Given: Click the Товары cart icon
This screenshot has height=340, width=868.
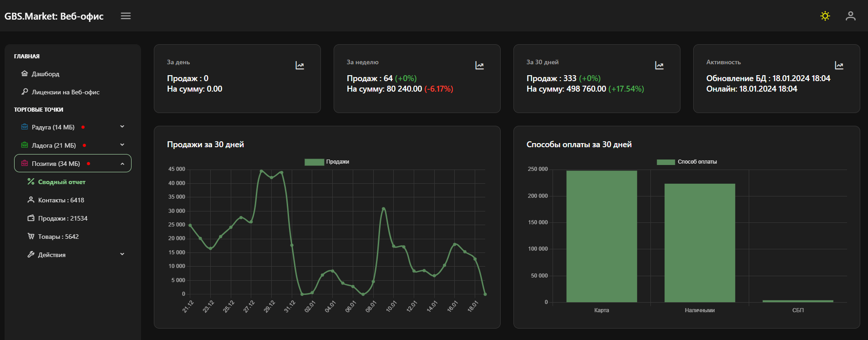Looking at the screenshot, I should tap(31, 237).
